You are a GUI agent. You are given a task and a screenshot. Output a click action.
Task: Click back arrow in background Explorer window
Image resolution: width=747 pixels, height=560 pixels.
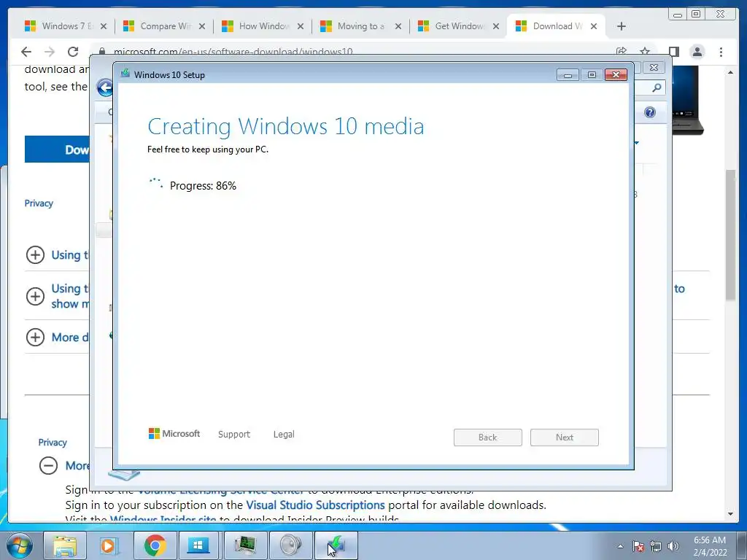pyautogui.click(x=105, y=87)
